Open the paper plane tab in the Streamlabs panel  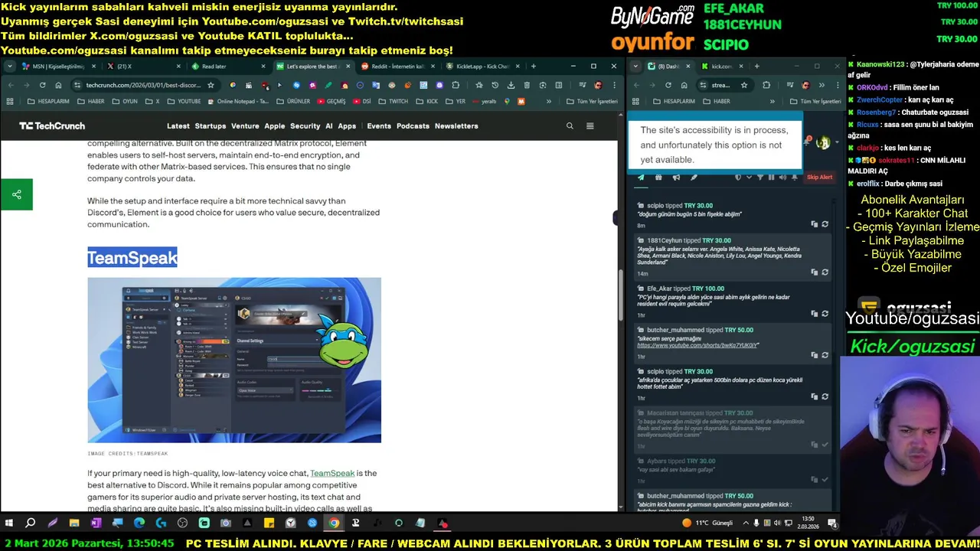click(641, 178)
